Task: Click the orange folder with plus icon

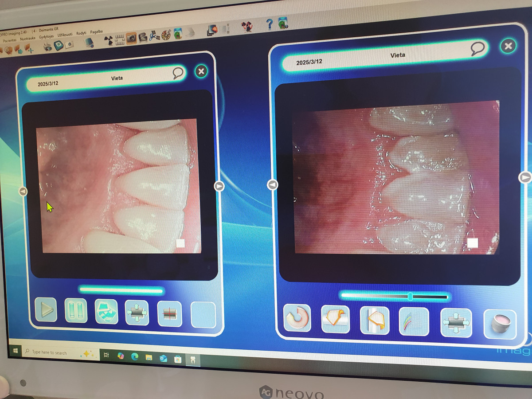Action: pos(29,49)
